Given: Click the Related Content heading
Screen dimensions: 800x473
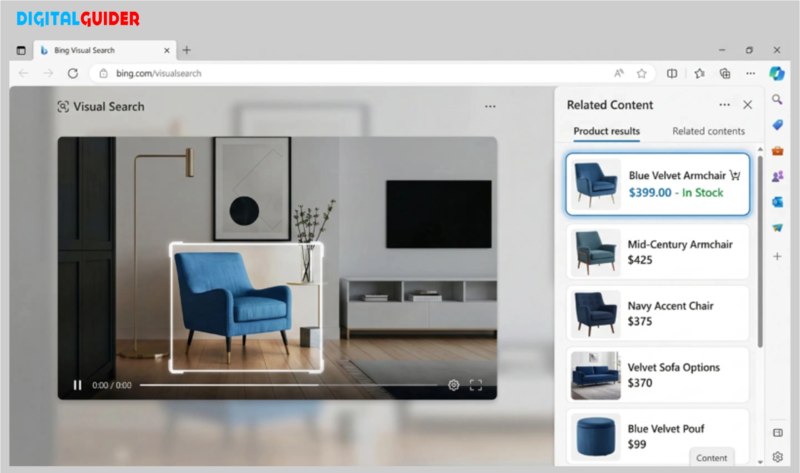Looking at the screenshot, I should click(610, 105).
